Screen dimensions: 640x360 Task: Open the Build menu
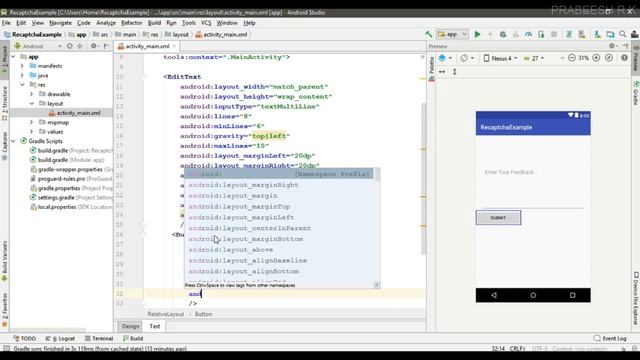pyautogui.click(x=154, y=23)
